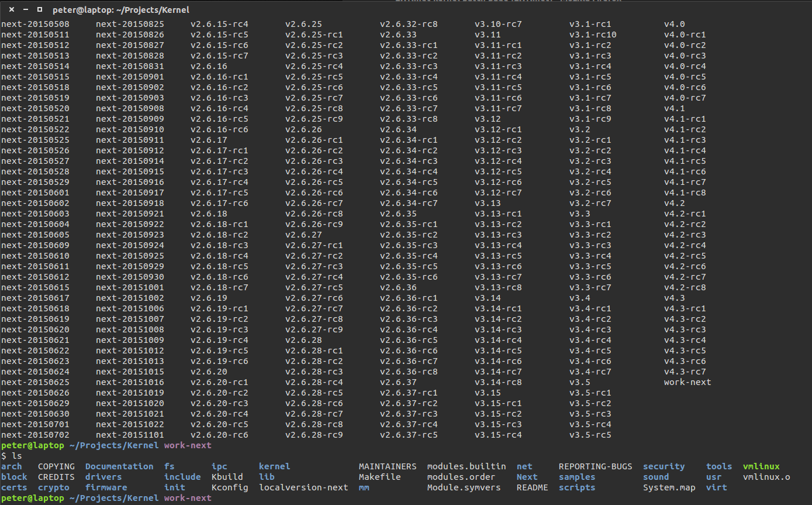Click the tag next-20150825
The image size is (812, 505).
click(130, 24)
